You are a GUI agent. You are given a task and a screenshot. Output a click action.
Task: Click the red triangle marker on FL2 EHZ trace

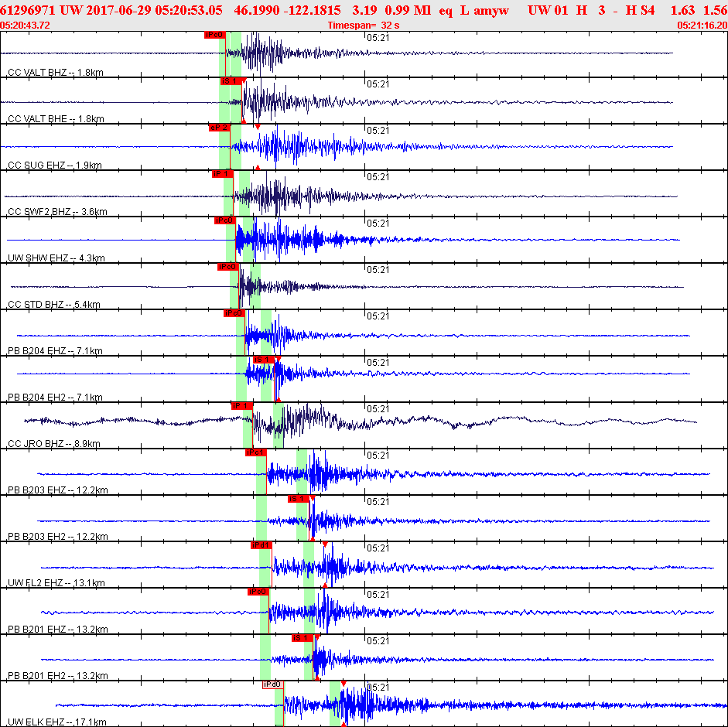tap(325, 544)
